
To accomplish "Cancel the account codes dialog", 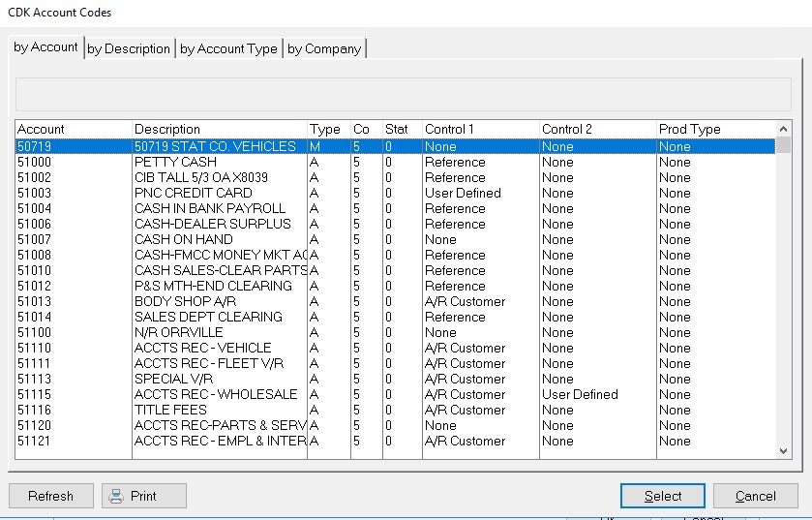I will [x=755, y=496].
